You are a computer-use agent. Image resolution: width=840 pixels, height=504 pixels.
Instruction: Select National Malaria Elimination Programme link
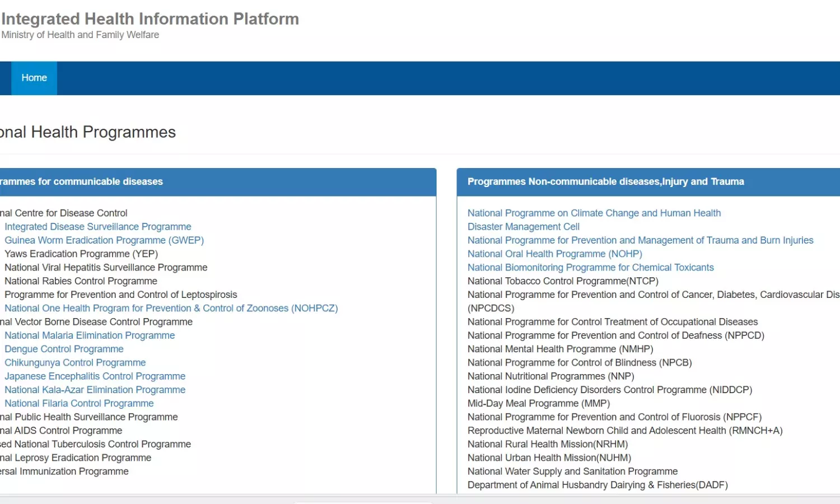tap(90, 335)
